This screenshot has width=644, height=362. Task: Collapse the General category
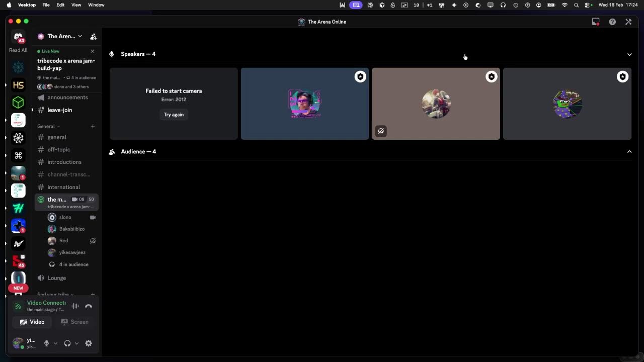click(48, 126)
